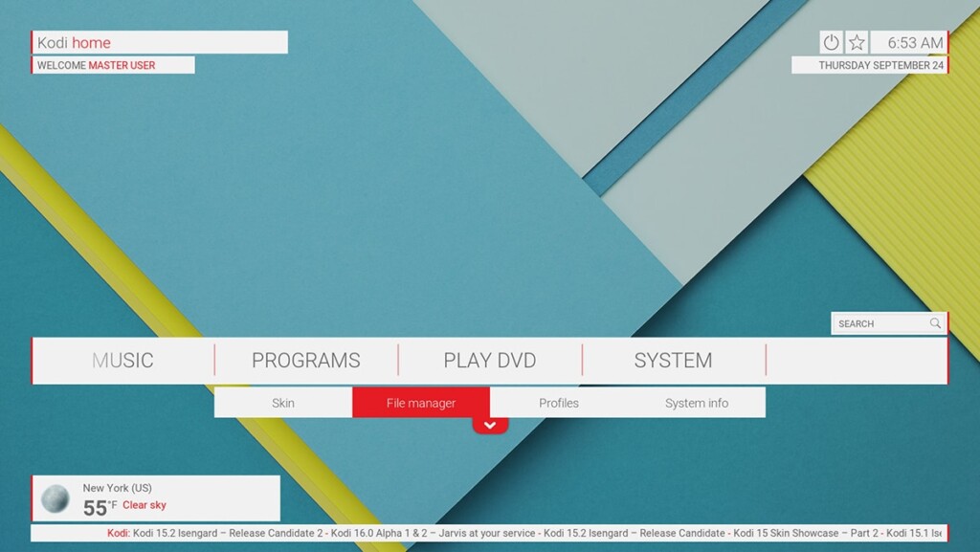Click the THURSDAY SEPTEMBER 24 date label
This screenshot has height=552, width=980.
[x=880, y=65]
